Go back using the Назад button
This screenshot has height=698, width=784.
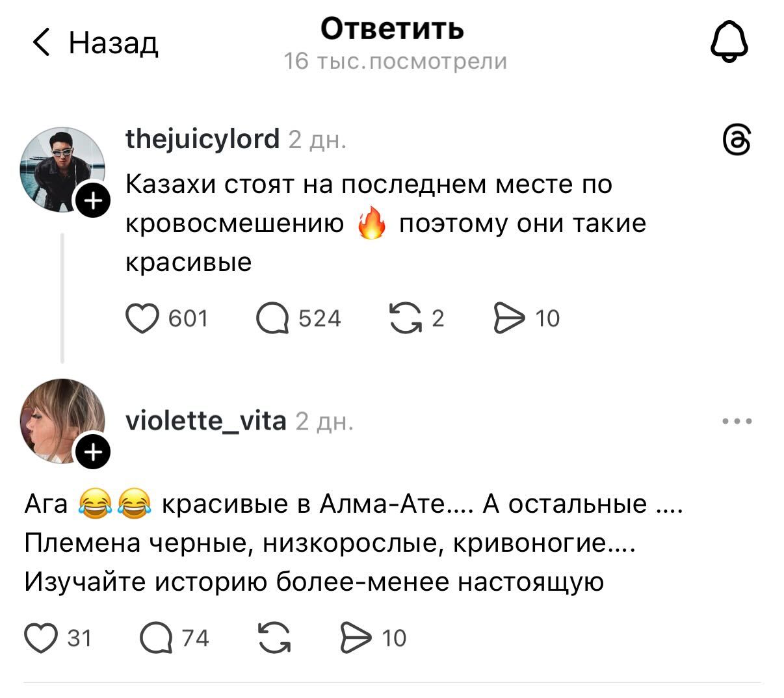click(x=96, y=44)
